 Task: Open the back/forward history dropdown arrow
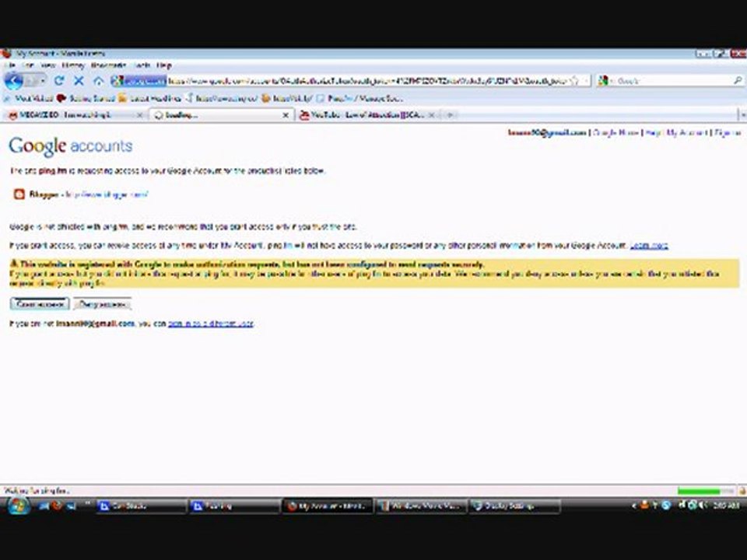point(43,82)
